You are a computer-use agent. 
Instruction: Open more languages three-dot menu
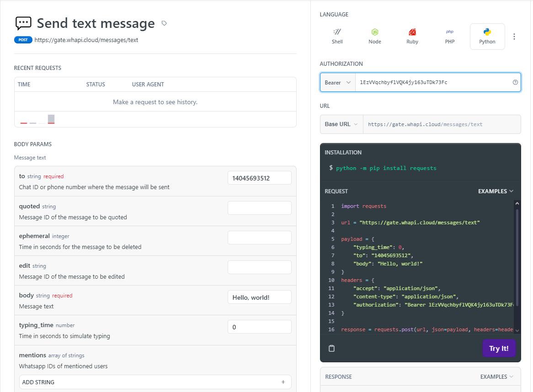514,37
